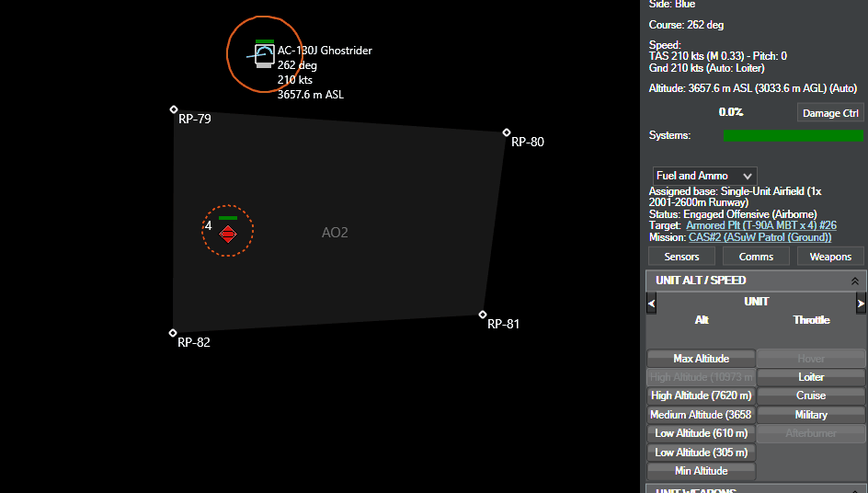Click the 3657.6 m ASL map label
This screenshot has height=493, width=868.
[311, 95]
